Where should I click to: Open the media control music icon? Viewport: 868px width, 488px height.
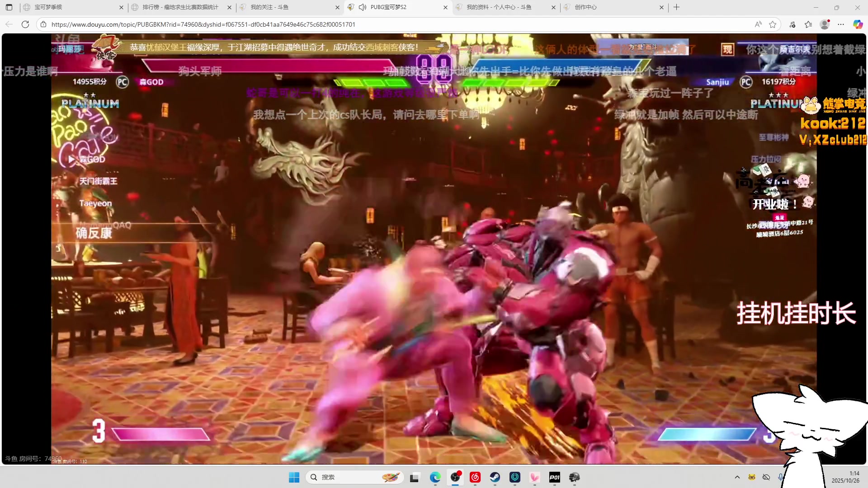pyautogui.click(x=792, y=24)
